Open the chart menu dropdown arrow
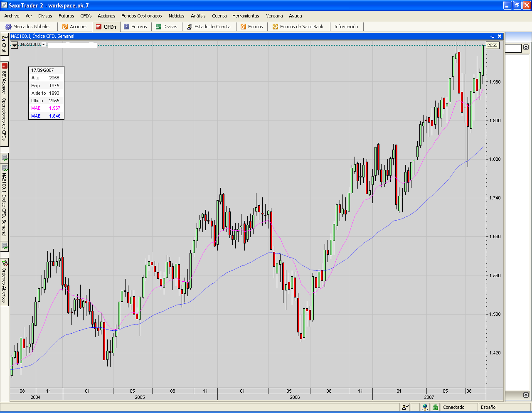 15,45
